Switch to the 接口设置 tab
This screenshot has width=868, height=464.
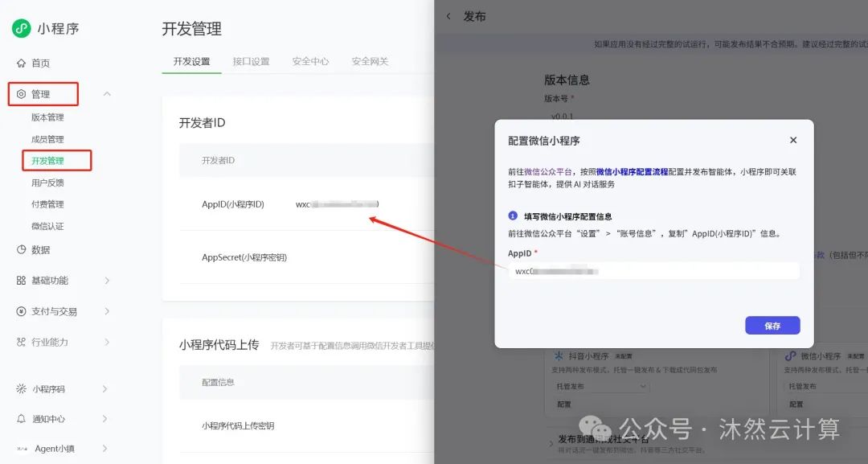tap(251, 61)
